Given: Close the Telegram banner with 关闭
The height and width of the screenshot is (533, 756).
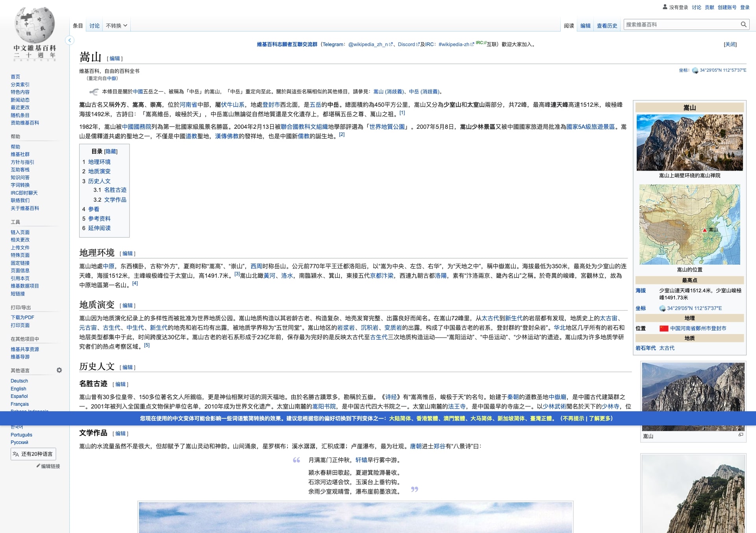Looking at the screenshot, I should (x=730, y=44).
